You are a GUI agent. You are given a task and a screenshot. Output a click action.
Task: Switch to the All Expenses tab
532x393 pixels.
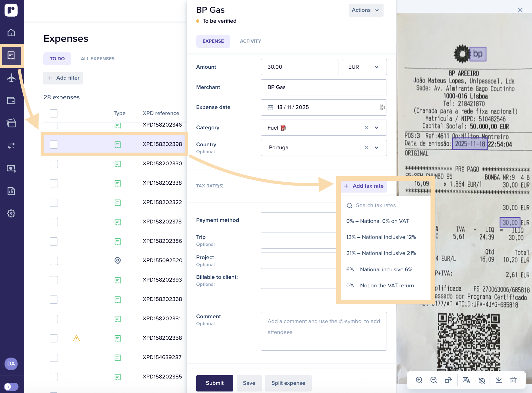click(98, 59)
